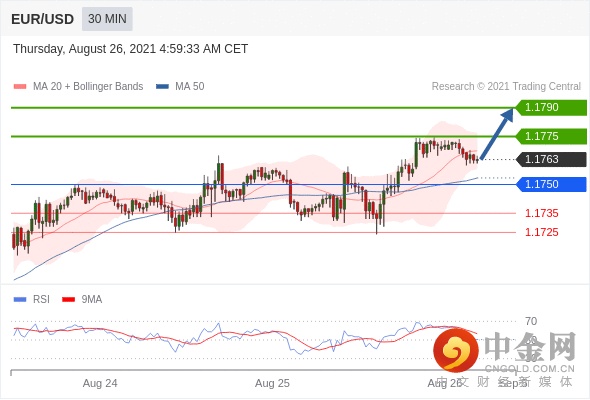This screenshot has height=400, width=590.
Task: Click the Research © 2021 Trading Central credit
Action: point(506,87)
